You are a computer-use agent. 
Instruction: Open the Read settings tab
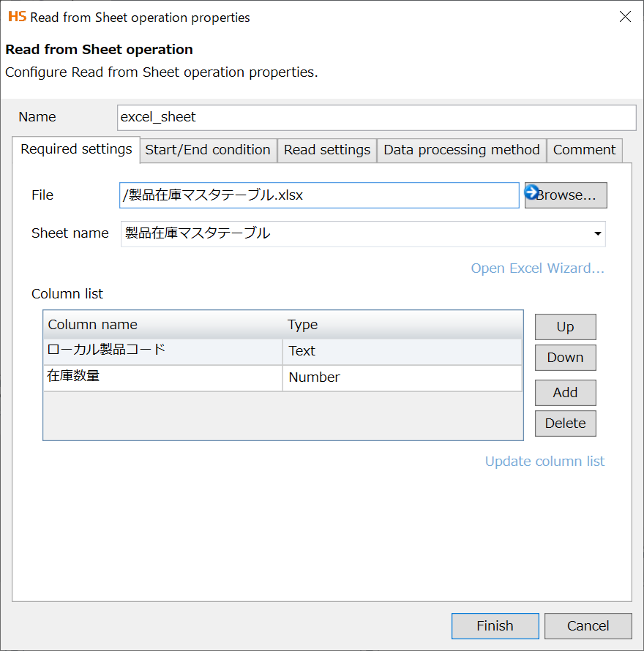click(327, 150)
